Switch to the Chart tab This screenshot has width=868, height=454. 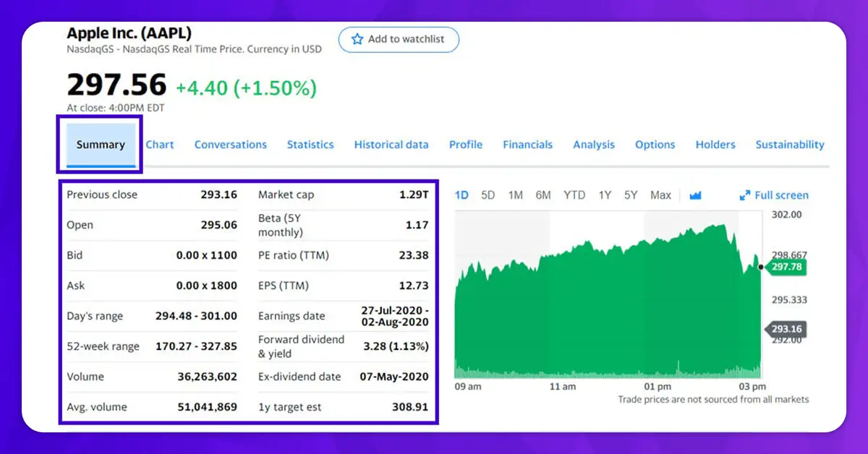(x=160, y=145)
